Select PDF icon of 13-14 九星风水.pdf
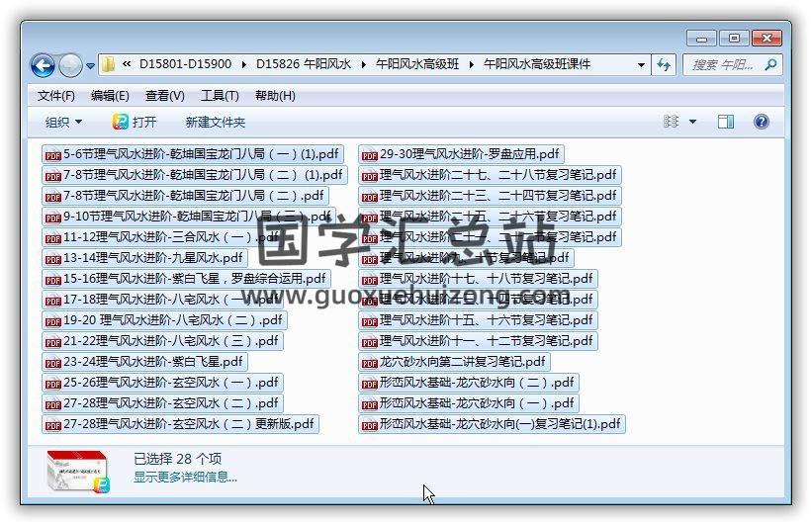 click(52, 259)
